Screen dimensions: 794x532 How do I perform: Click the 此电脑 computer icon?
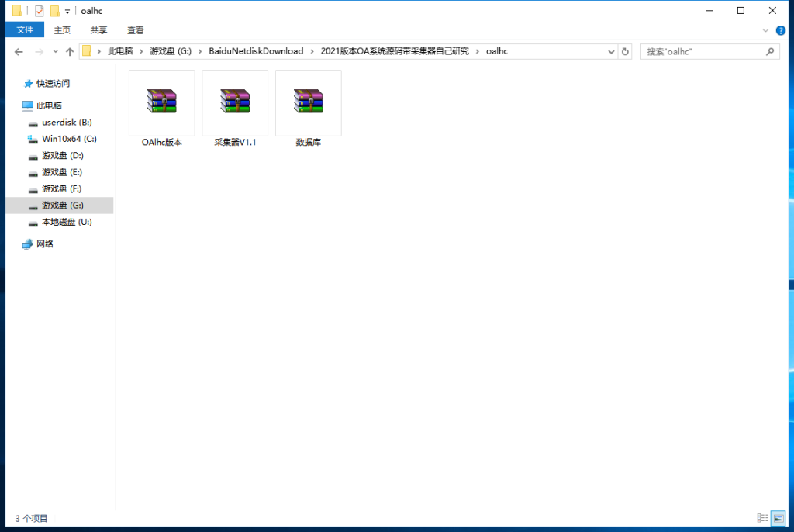pyautogui.click(x=27, y=105)
